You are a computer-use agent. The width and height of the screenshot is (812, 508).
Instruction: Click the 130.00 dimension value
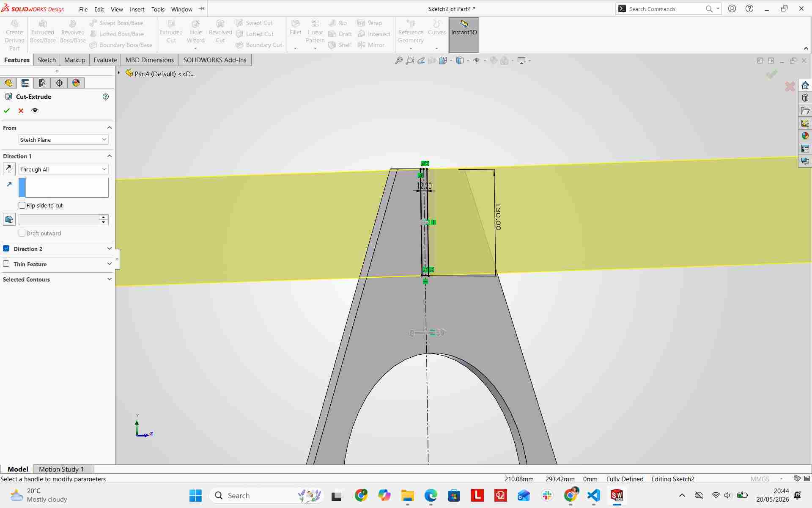pos(498,217)
